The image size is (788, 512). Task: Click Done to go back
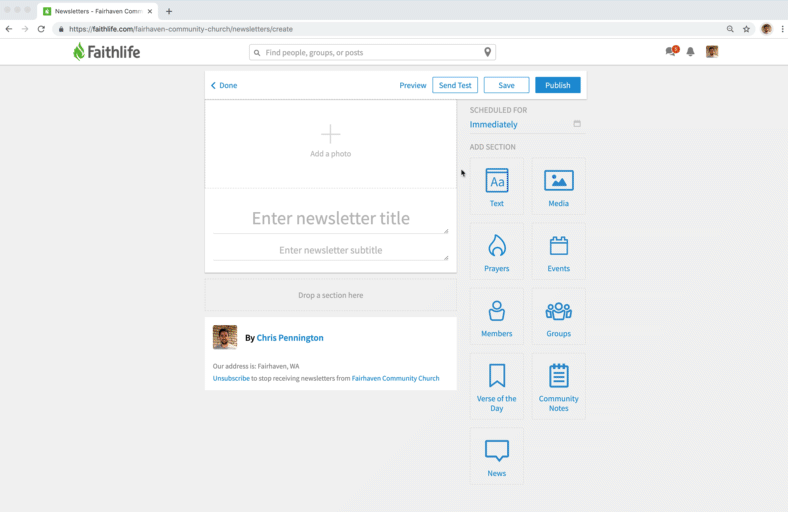point(224,85)
